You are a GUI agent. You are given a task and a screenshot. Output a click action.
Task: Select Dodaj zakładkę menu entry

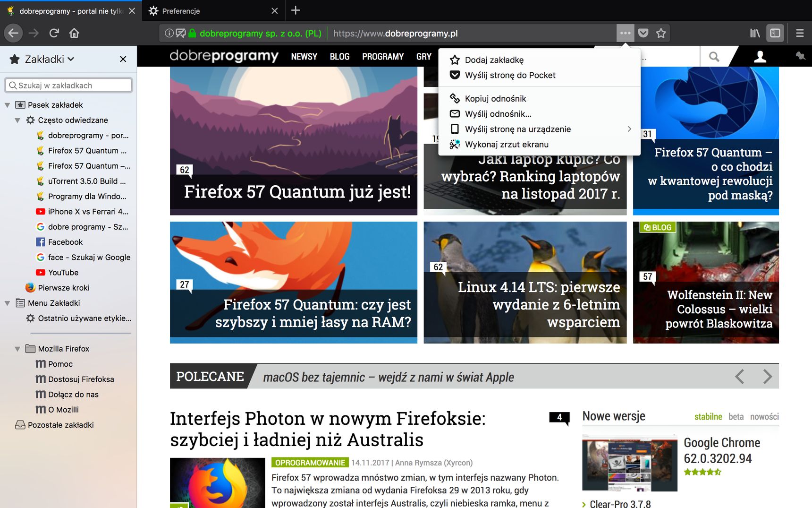[539, 60]
